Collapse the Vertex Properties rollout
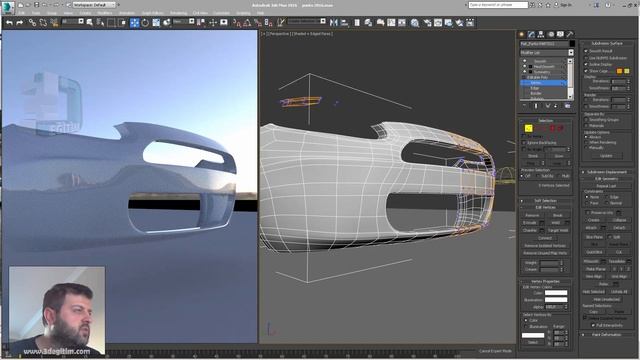 545,282
